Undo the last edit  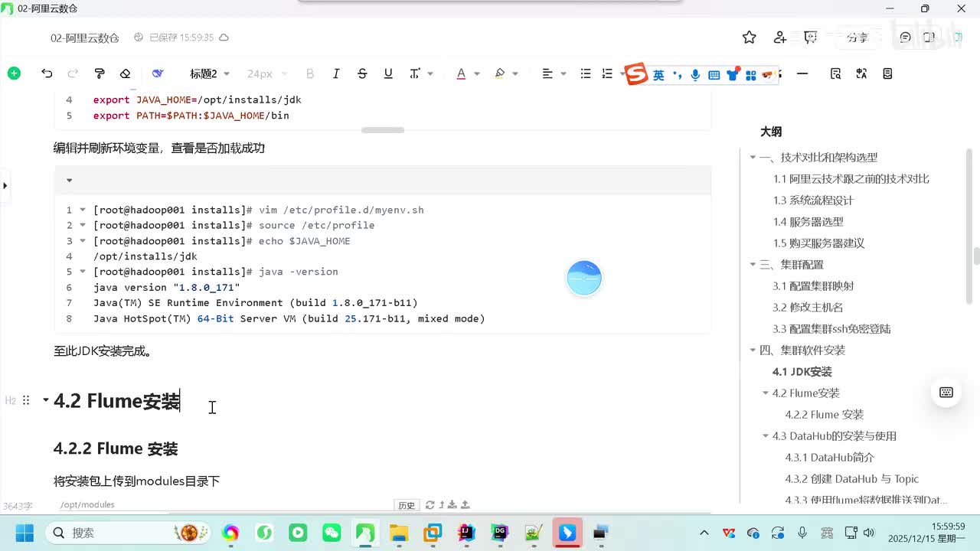(47, 73)
